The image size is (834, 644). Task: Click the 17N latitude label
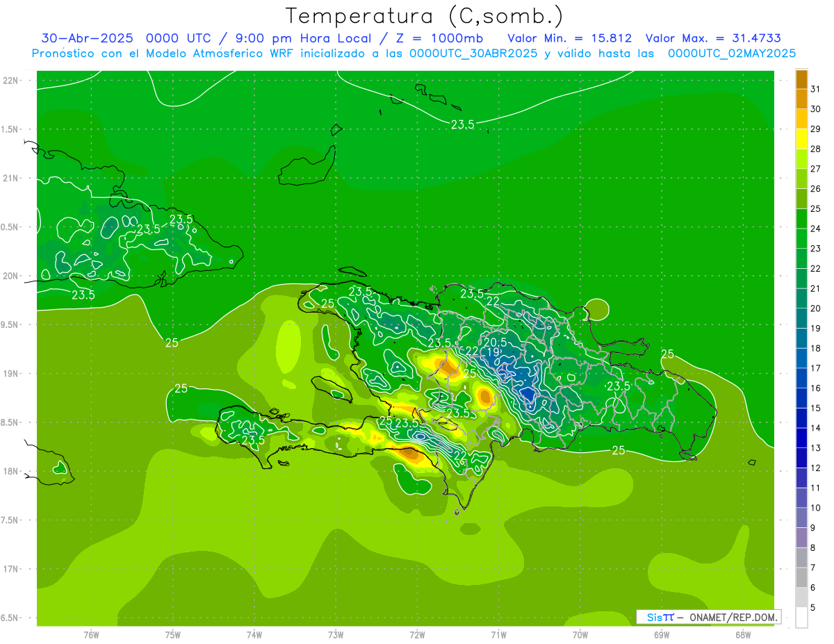(x=10, y=570)
